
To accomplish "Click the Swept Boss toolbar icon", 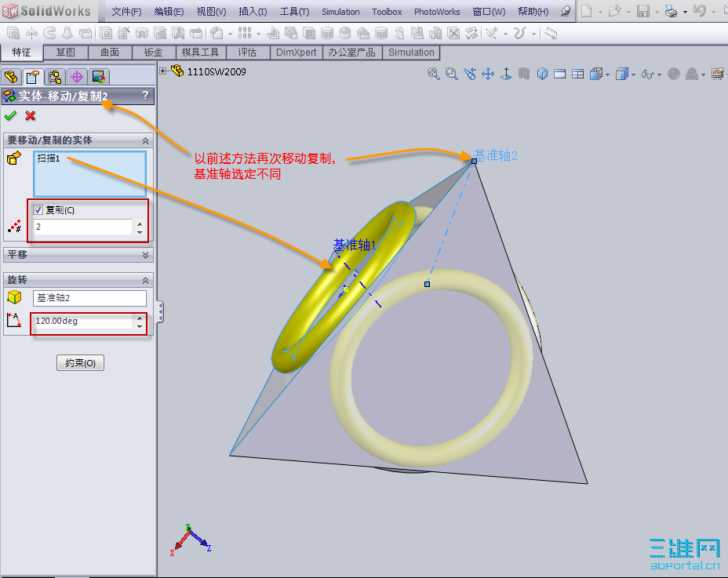I will coord(49,33).
